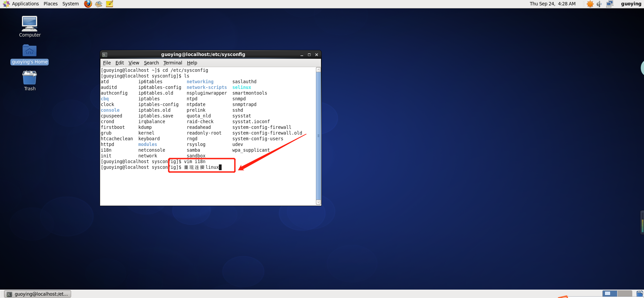Open the GNOME Applications menu icon

[6, 4]
